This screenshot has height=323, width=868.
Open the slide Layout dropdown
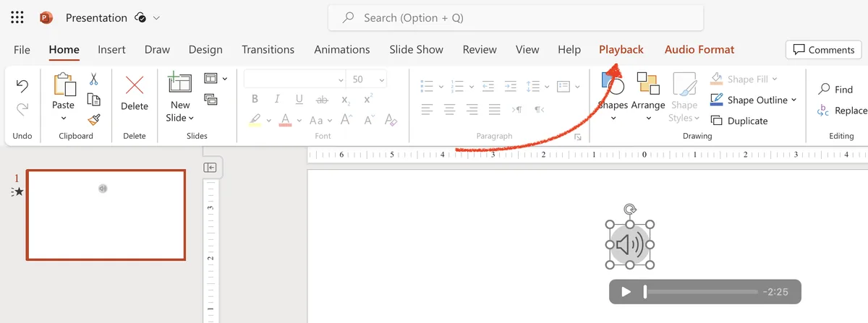[x=216, y=79]
